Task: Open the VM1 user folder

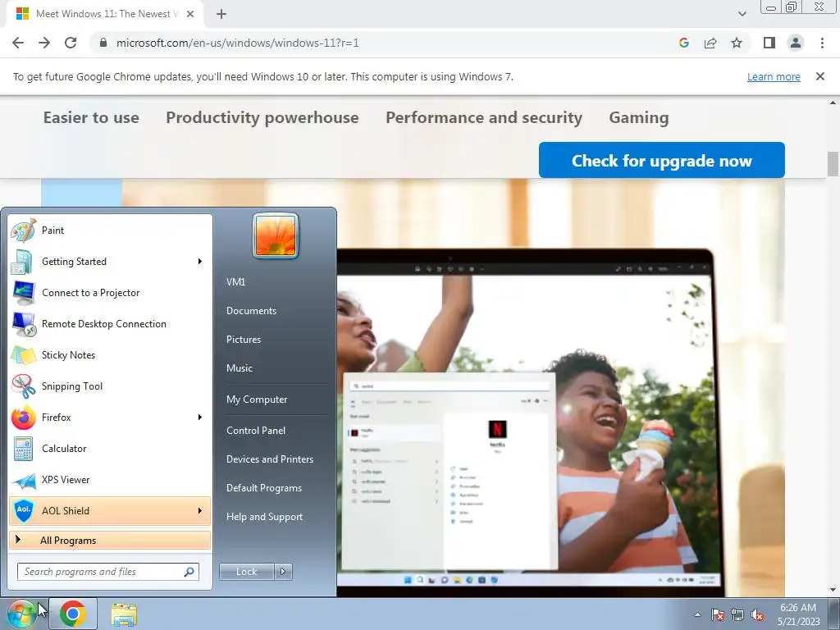Action: click(x=235, y=282)
